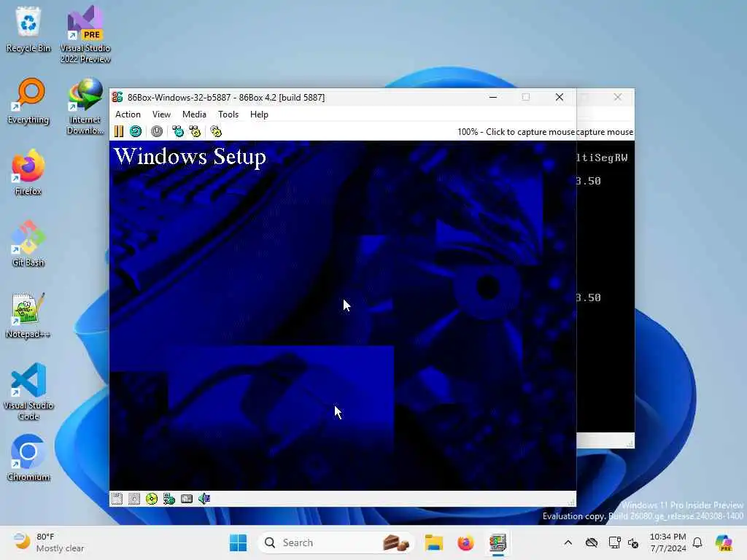Open Visual Studio 2022 Preview desktop icon

coord(85,34)
